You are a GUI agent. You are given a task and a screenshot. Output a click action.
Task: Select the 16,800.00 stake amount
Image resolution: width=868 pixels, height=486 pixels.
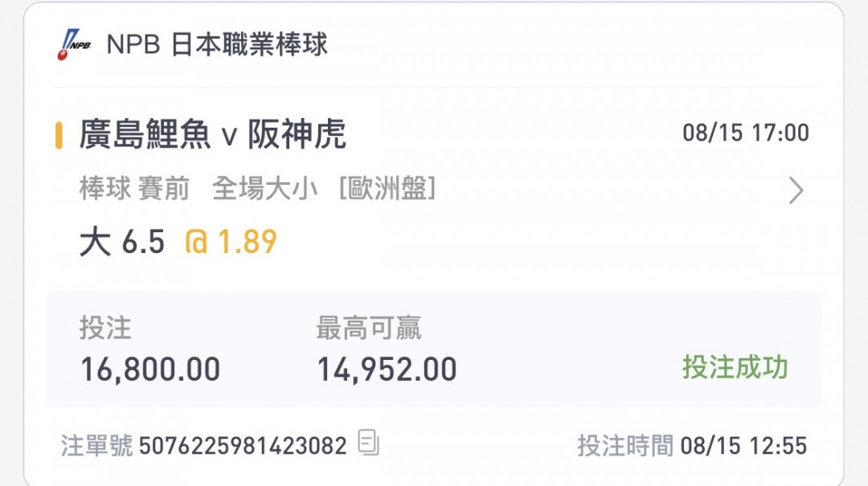(150, 370)
